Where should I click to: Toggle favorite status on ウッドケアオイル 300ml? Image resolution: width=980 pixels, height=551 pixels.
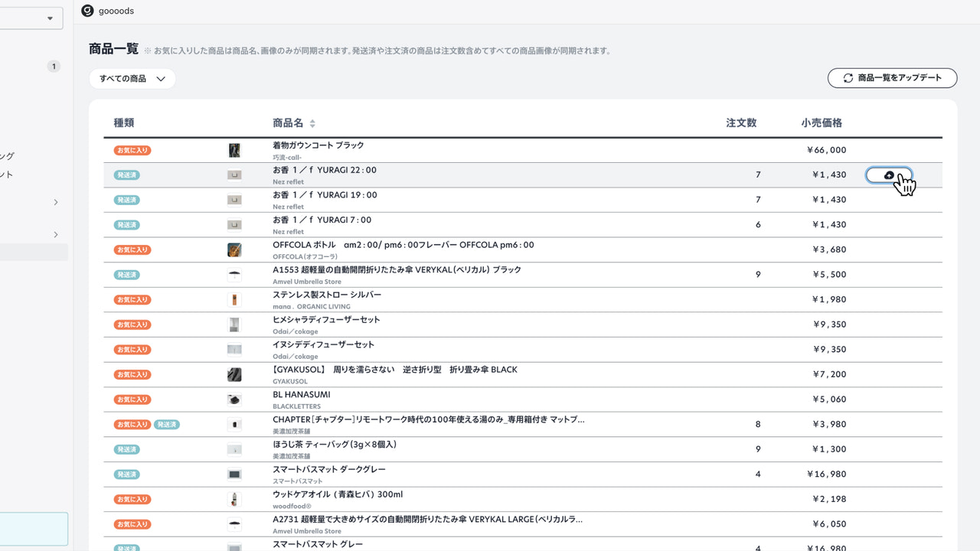coord(132,499)
